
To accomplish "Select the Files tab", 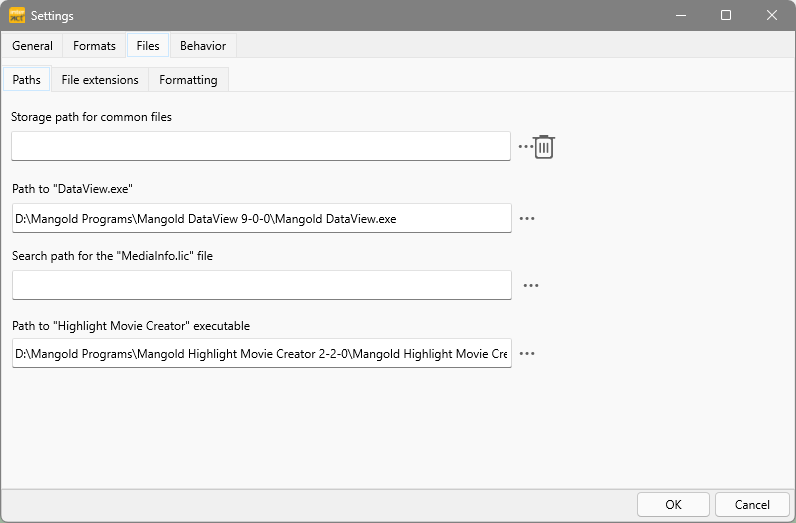I will (148, 46).
